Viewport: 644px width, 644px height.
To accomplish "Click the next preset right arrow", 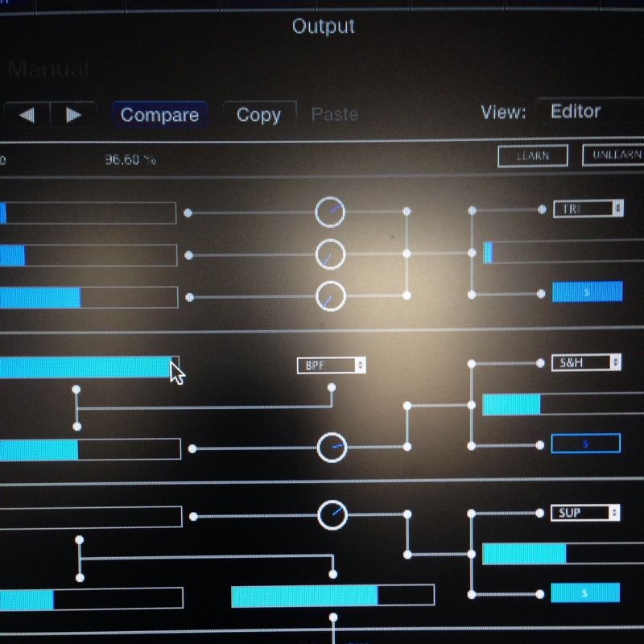I will click(x=73, y=115).
